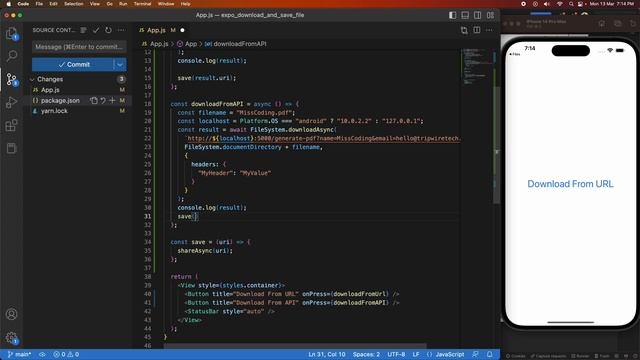640x360 pixels.
Task: Open package.json in Changes list
Action: coord(60,100)
